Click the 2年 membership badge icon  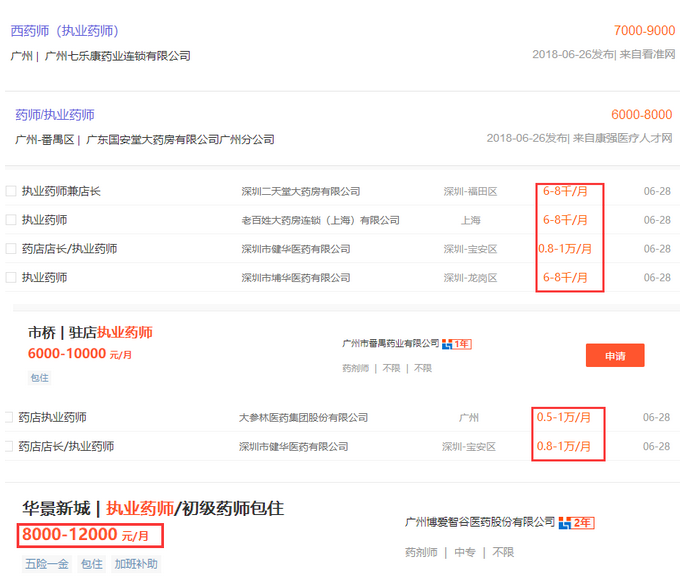coord(576,523)
